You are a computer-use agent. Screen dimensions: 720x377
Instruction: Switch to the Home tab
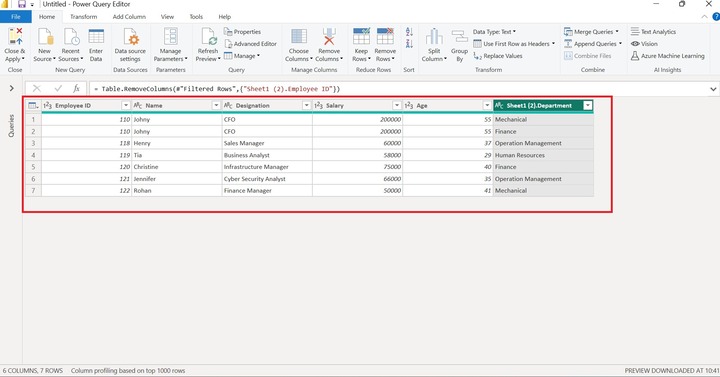click(47, 17)
